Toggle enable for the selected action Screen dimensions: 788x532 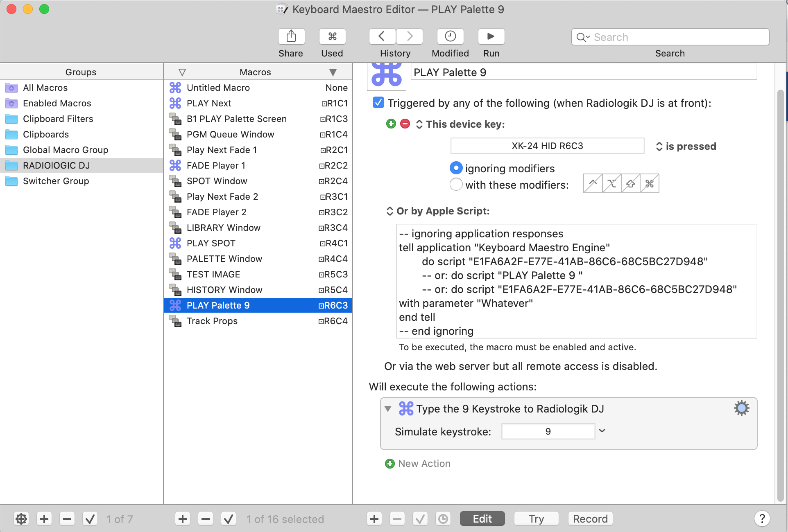pyautogui.click(x=420, y=519)
